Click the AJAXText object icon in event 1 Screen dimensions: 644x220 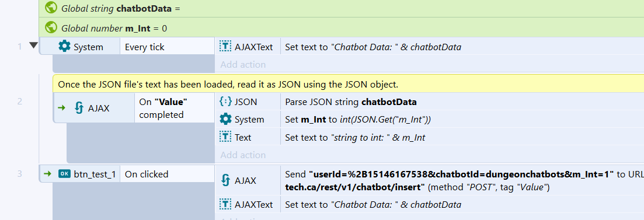pos(225,46)
